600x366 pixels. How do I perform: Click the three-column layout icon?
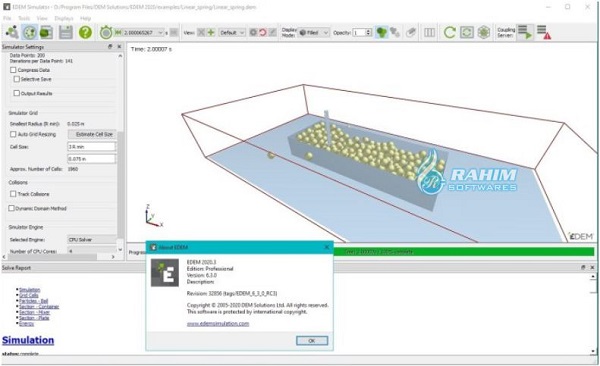tap(429, 33)
